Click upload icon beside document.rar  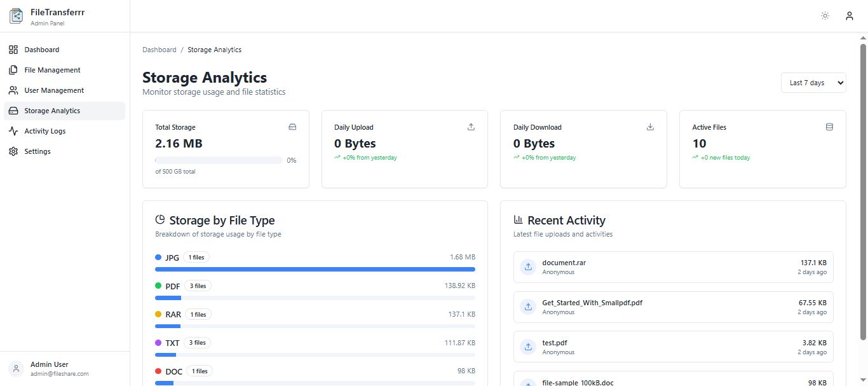[x=528, y=267]
